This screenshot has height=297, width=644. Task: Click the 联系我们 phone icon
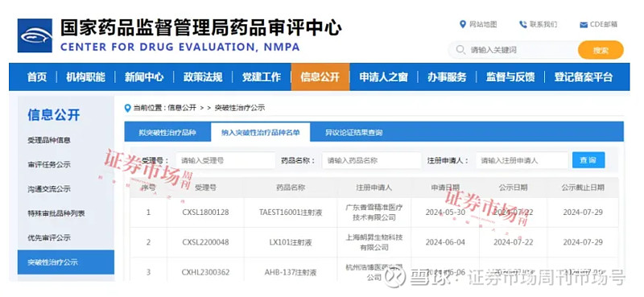point(522,25)
